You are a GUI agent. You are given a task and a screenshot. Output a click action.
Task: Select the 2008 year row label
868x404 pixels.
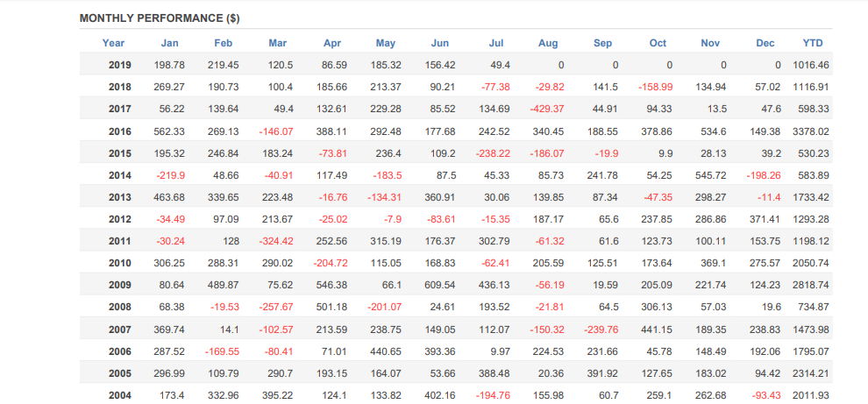coord(120,307)
